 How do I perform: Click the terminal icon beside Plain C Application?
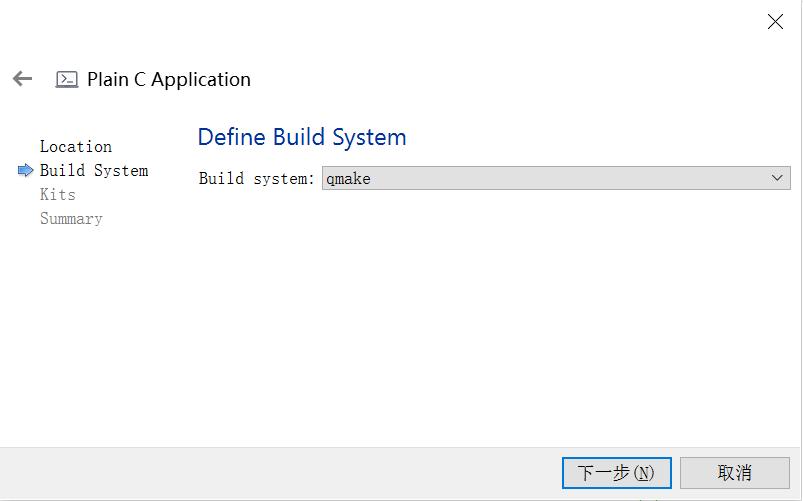click(x=67, y=80)
